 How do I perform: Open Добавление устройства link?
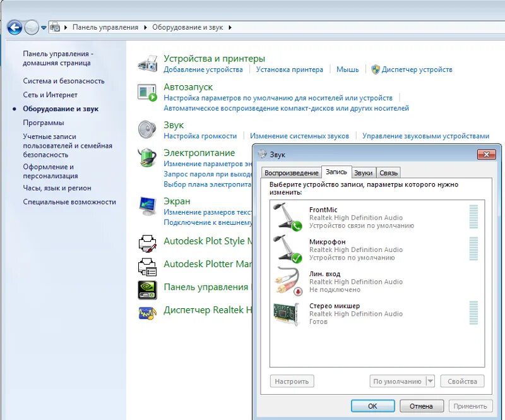(203, 69)
